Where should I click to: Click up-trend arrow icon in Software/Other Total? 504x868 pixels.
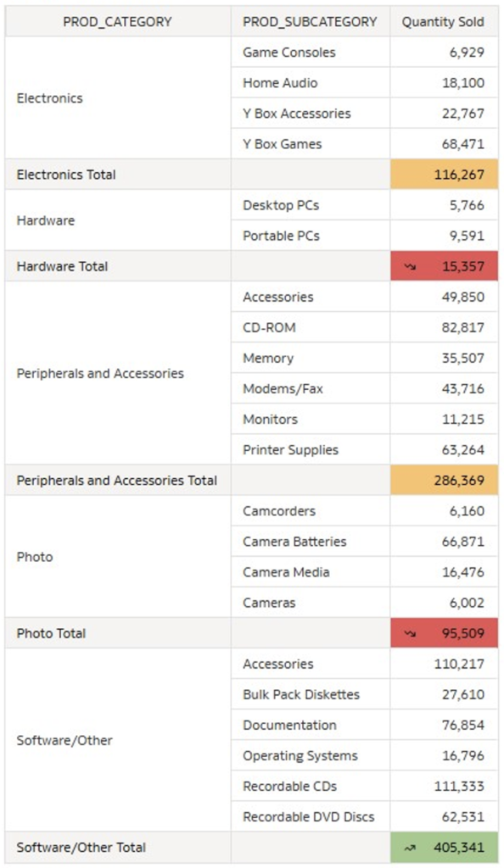click(410, 848)
